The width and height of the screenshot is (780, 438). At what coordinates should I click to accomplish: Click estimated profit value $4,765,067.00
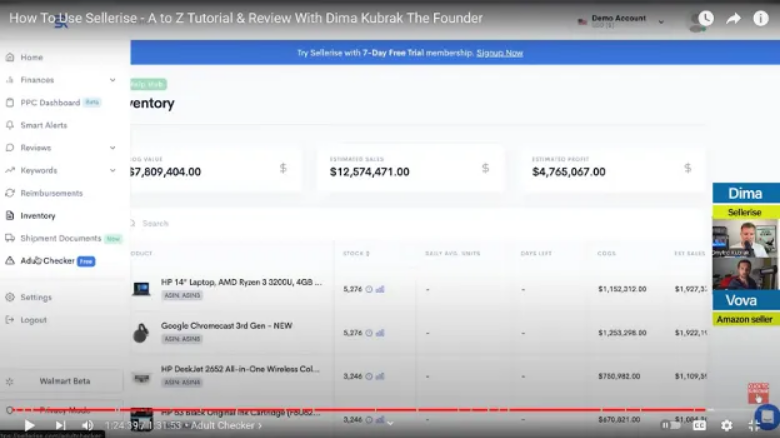[x=569, y=172]
